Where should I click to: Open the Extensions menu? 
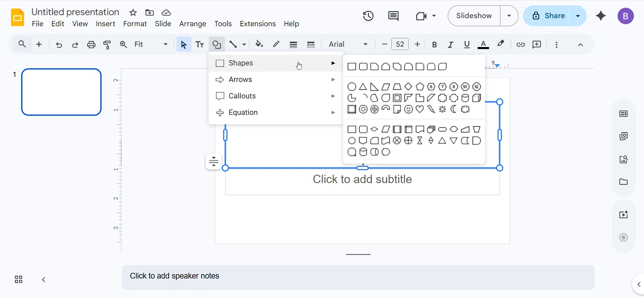[258, 24]
